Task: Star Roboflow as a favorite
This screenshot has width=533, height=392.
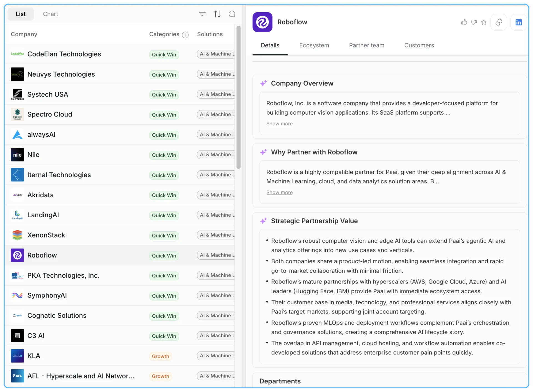Action: coord(484,22)
